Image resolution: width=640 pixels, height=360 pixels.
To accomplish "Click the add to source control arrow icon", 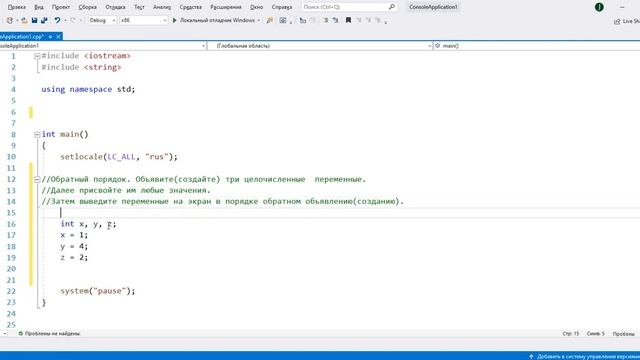I will (x=531, y=356).
